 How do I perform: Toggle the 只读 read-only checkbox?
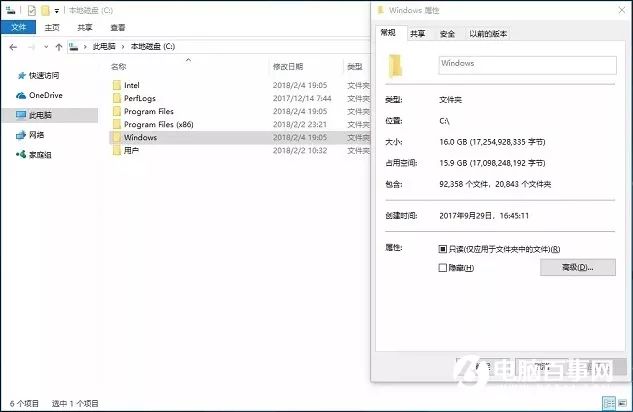443,249
